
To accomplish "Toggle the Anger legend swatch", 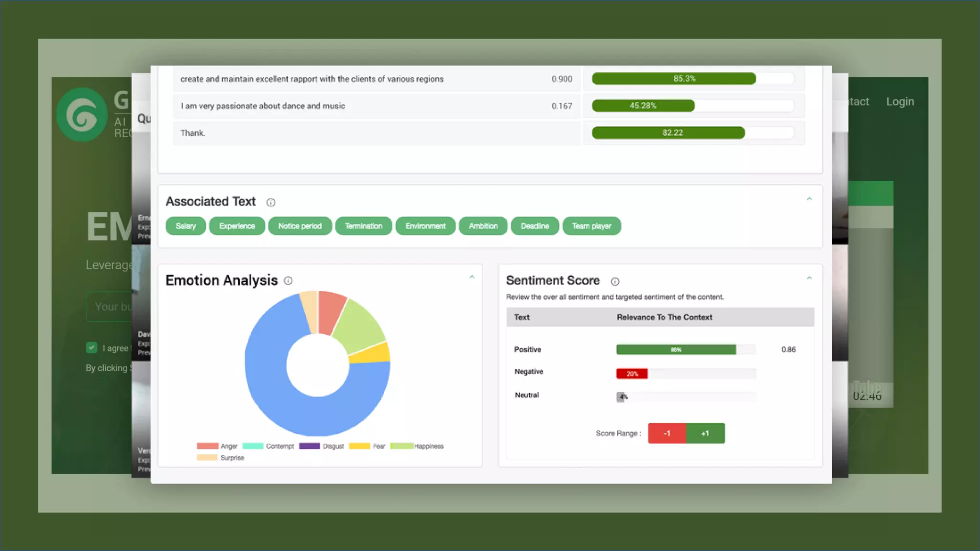I will click(207, 446).
